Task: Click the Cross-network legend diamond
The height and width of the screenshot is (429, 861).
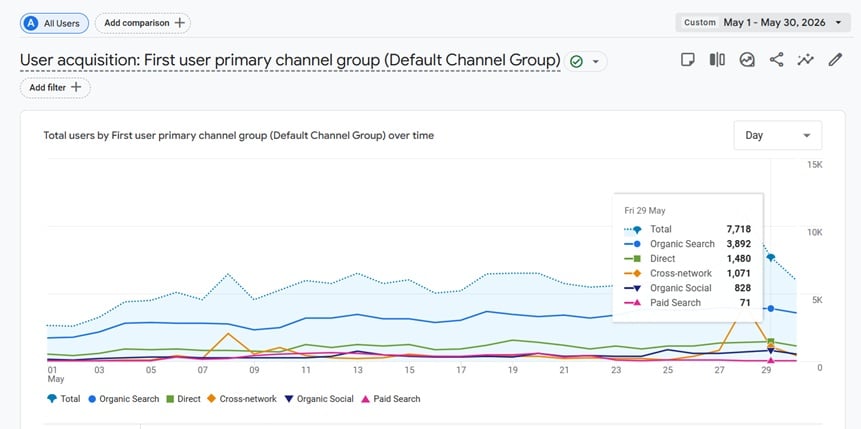Action: (211, 399)
